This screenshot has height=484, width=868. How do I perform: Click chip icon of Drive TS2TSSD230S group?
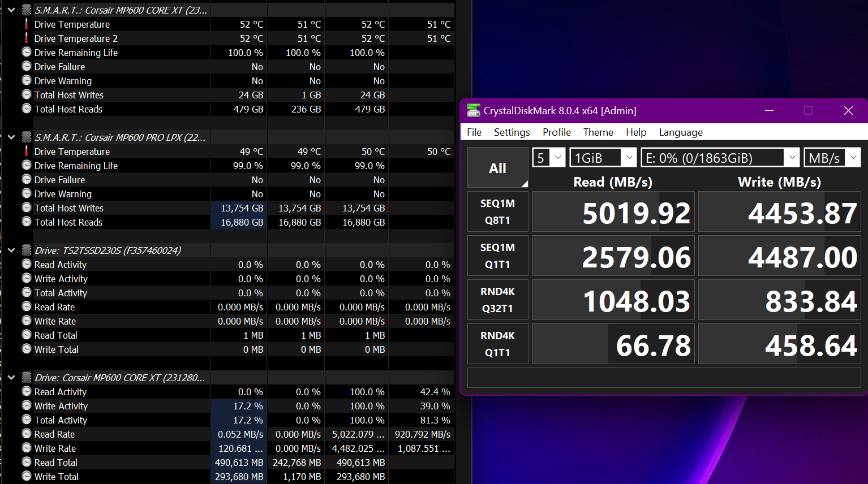[x=26, y=250]
